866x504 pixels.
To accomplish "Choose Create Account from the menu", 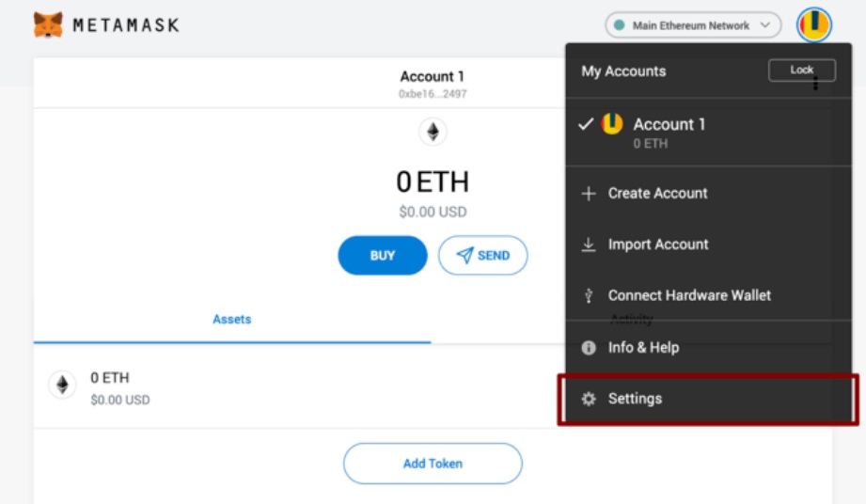I will pyautogui.click(x=708, y=194).
